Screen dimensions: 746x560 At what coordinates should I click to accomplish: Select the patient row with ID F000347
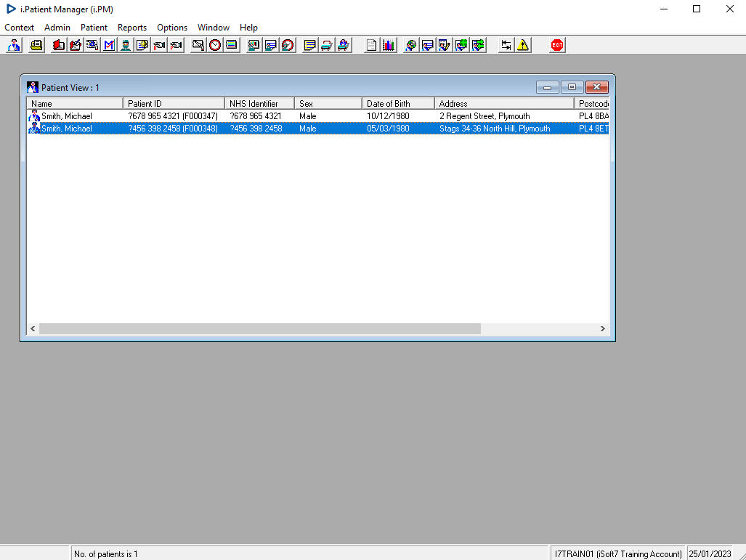click(x=318, y=116)
